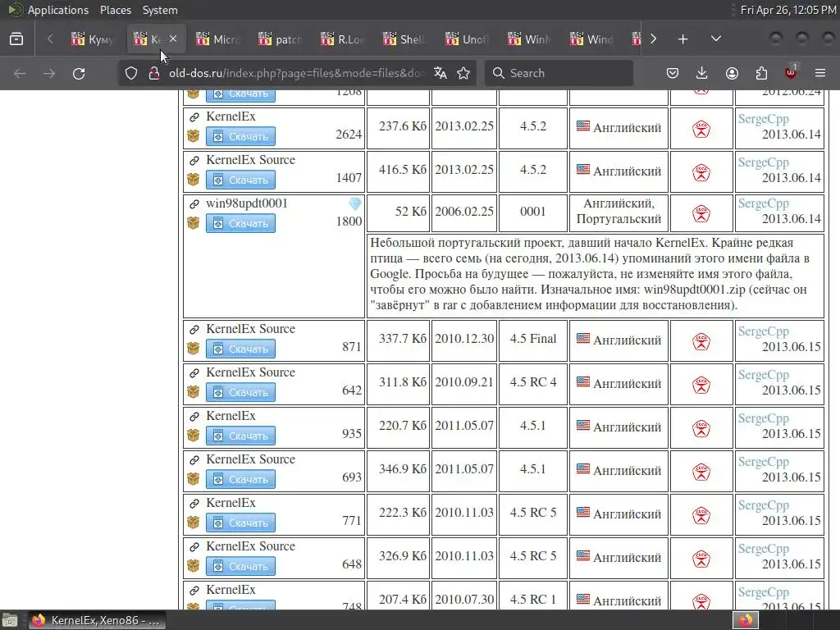Download KernelEx Source 4.5 RC 5 via Скачать
Screen dimensions: 840x630
click(240, 566)
